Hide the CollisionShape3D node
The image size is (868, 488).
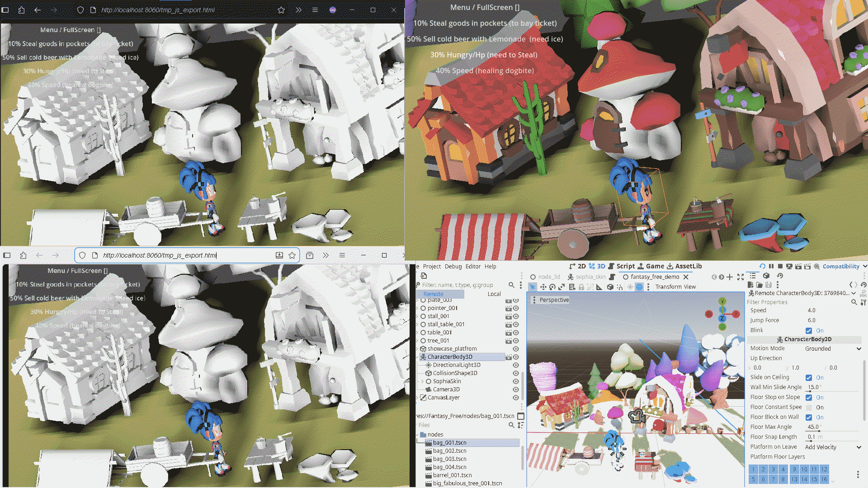516,373
